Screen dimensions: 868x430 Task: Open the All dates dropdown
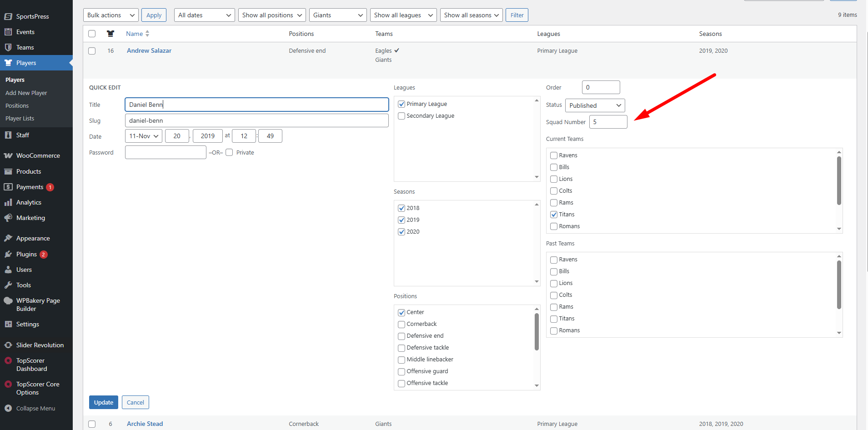[205, 15]
